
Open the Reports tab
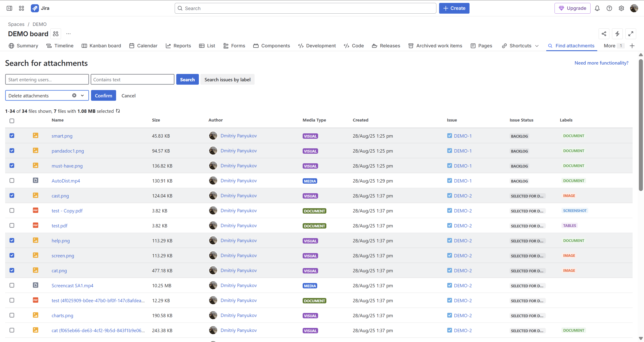(x=178, y=46)
